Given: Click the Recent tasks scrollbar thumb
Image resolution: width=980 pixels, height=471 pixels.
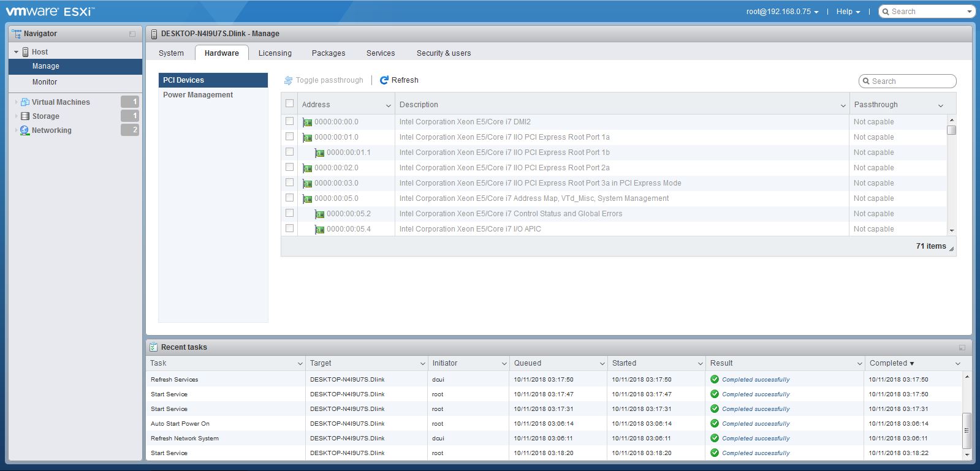Looking at the screenshot, I should point(967,431).
